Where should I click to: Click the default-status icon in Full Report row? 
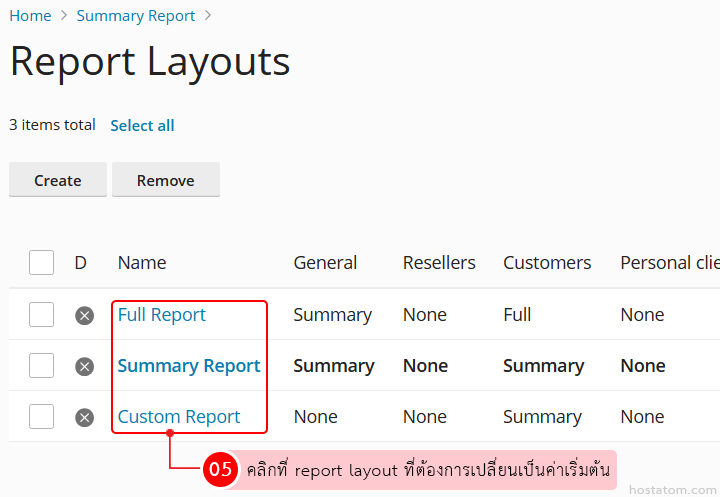coord(85,315)
